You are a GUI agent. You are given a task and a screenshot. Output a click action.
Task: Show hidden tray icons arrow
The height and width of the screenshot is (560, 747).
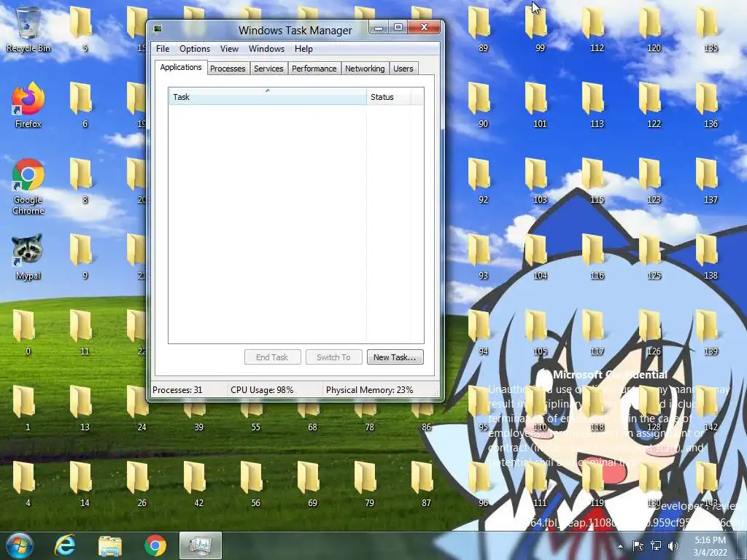pos(620,546)
